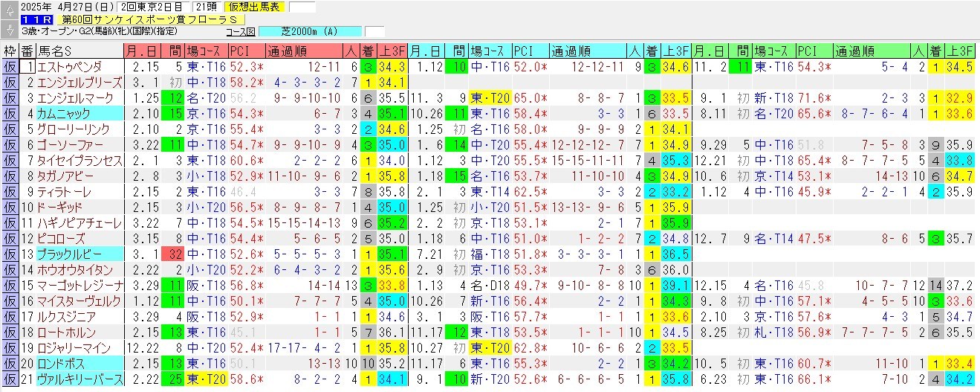The width and height of the screenshot is (980, 392).
Task: Click the down arrow for next race
Action: [9, 29]
